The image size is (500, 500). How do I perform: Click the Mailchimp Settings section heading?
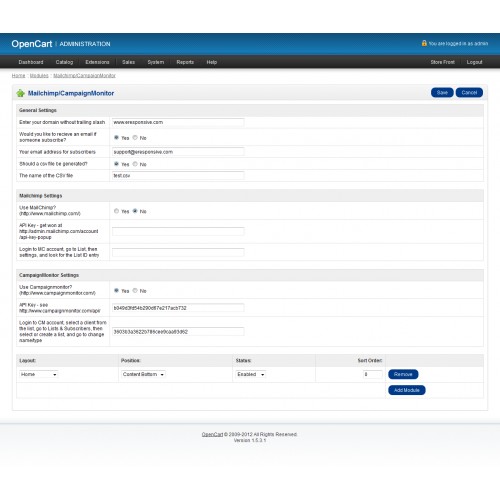40,196
